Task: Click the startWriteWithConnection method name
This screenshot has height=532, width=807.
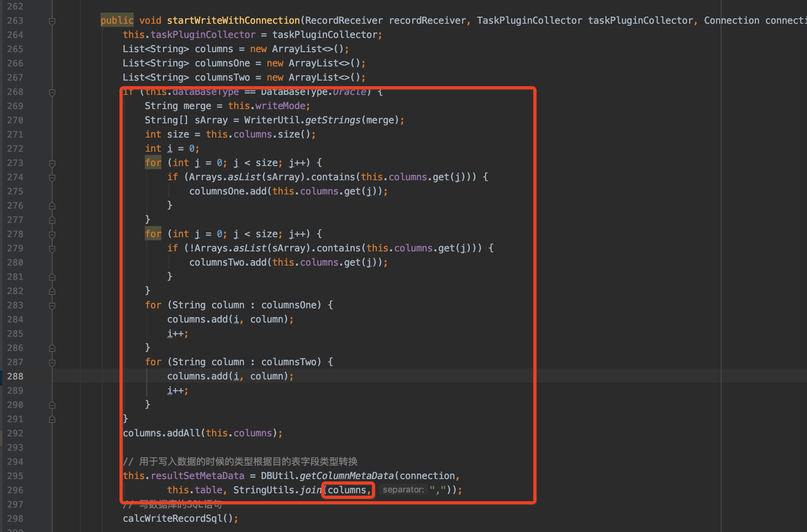Action: tap(233, 21)
